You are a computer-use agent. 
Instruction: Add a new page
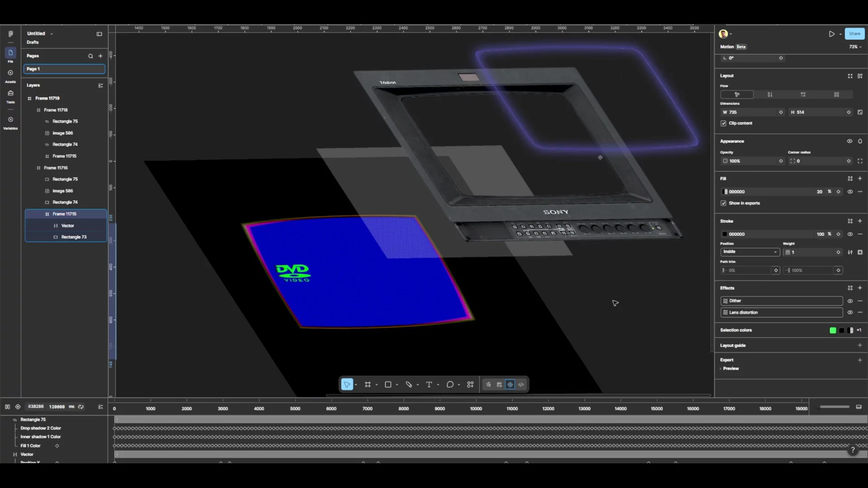[100, 56]
